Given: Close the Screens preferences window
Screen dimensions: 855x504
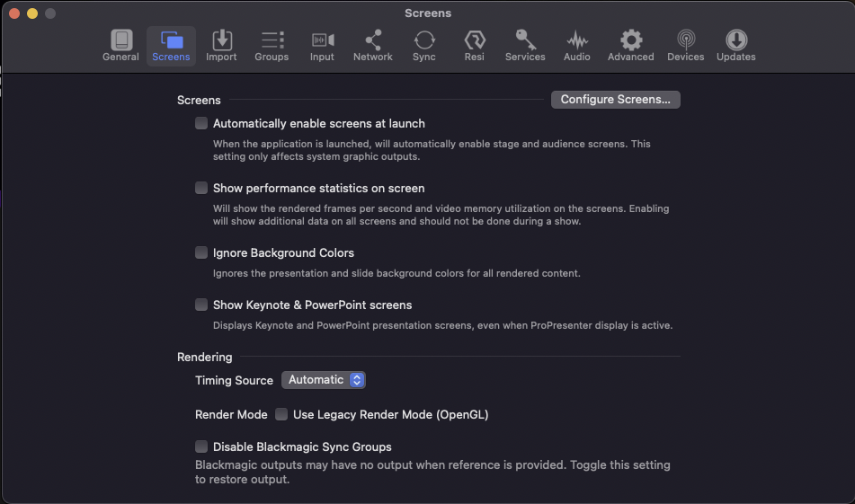Looking at the screenshot, I should (x=14, y=13).
